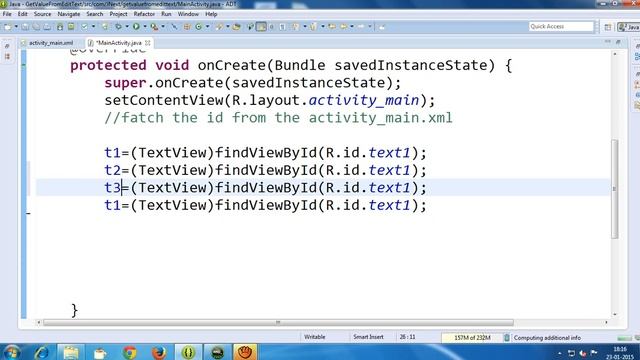This screenshot has width=640, height=360.
Task: Click the Open Perspective icon
Action: click(x=608, y=27)
